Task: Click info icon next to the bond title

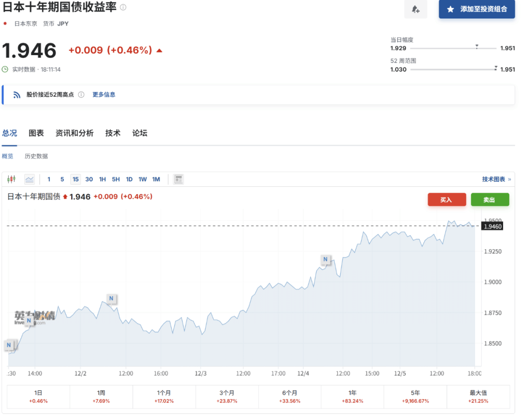Action: (123, 7)
